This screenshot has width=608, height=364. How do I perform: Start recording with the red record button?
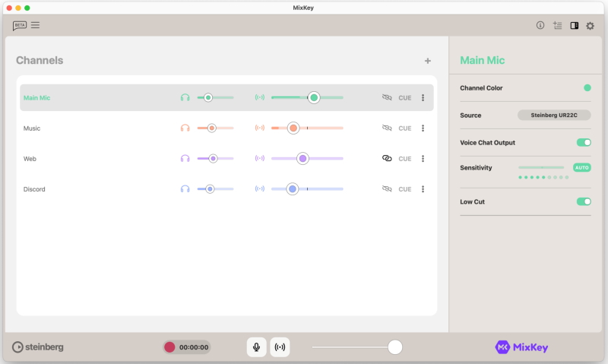coord(169,347)
